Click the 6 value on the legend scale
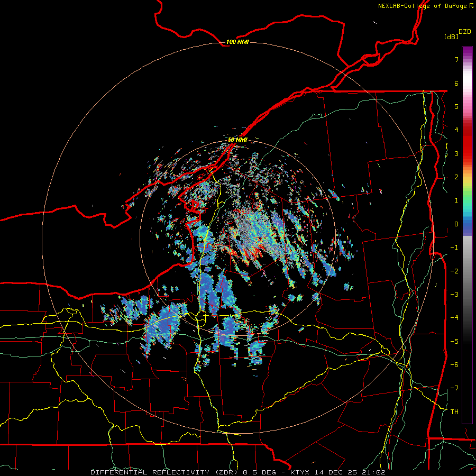This screenshot has height=476, width=476. 456,83
